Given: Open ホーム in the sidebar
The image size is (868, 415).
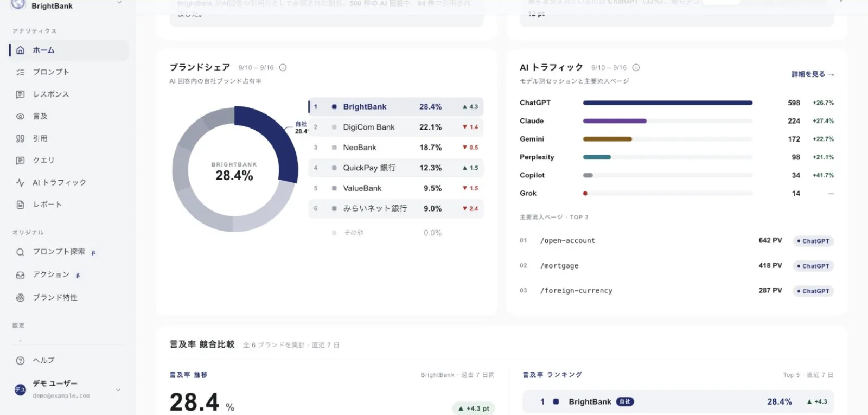Looking at the screenshot, I should click(x=69, y=50).
